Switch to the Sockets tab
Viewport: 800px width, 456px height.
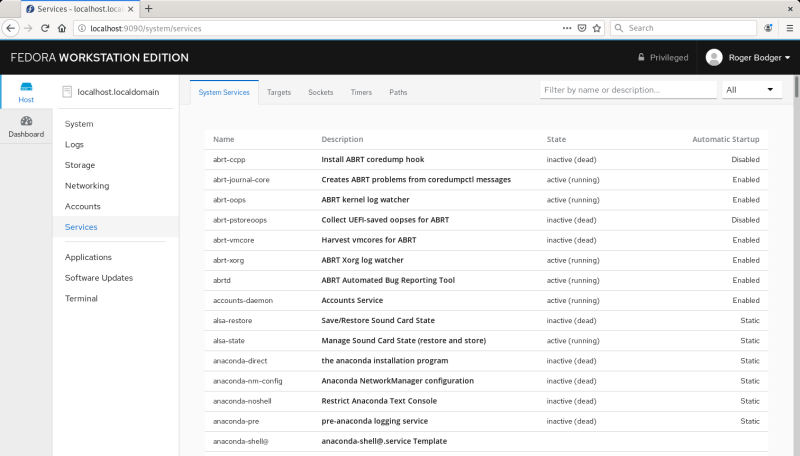[x=321, y=92]
